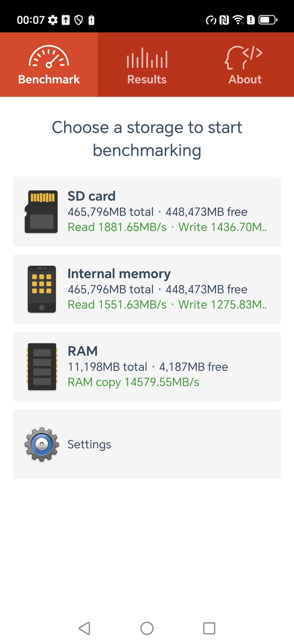Tap the Settings gear icon

click(x=42, y=444)
